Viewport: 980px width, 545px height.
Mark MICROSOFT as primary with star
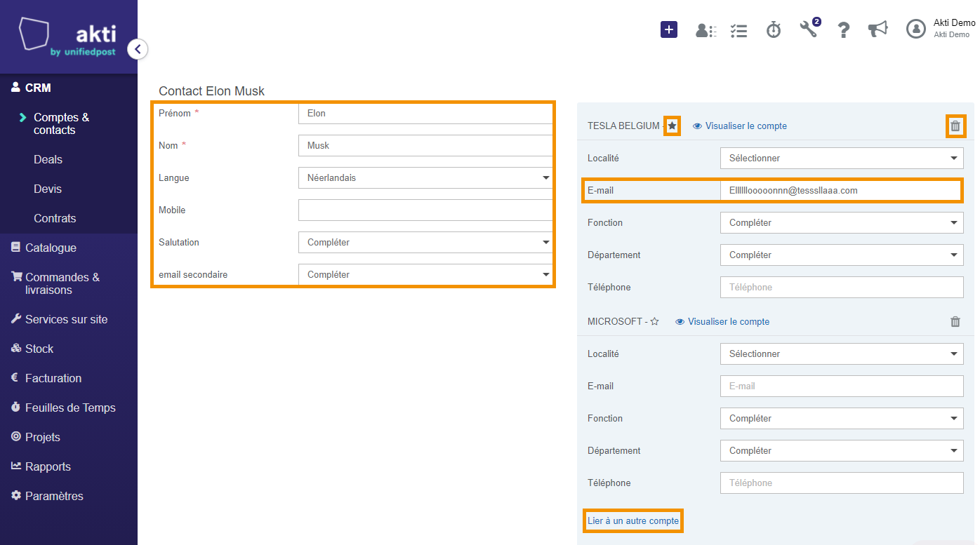(654, 322)
